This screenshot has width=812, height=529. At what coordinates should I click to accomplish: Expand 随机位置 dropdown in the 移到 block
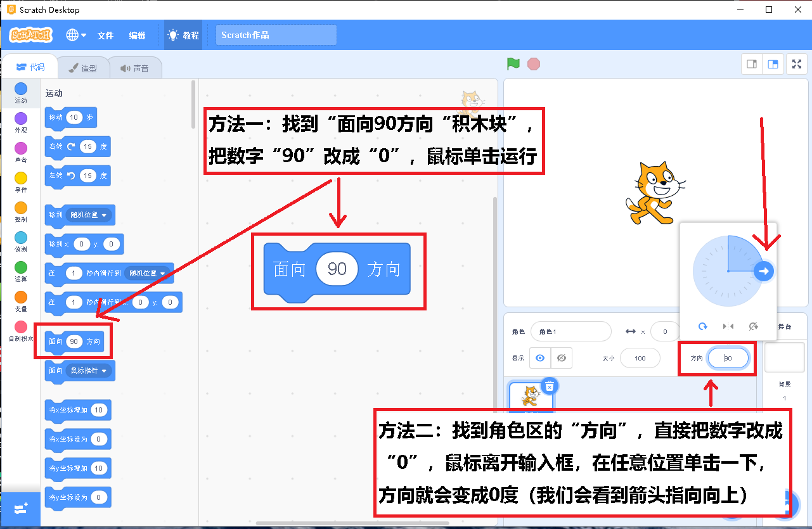pyautogui.click(x=89, y=215)
